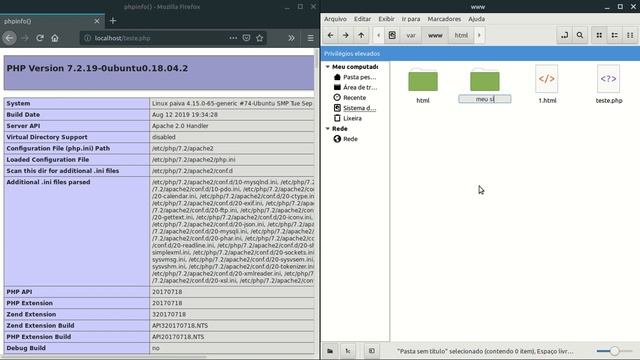Screen dimensions: 640x360
Task: Open Área de trabalho in sidebar
Action: click(355, 87)
